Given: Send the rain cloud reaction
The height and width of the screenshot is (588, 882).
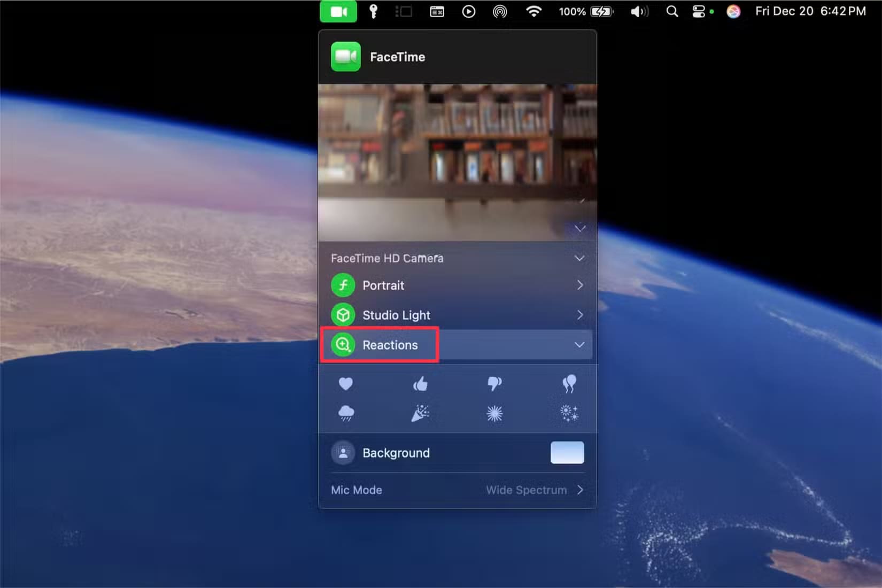Looking at the screenshot, I should tap(346, 413).
